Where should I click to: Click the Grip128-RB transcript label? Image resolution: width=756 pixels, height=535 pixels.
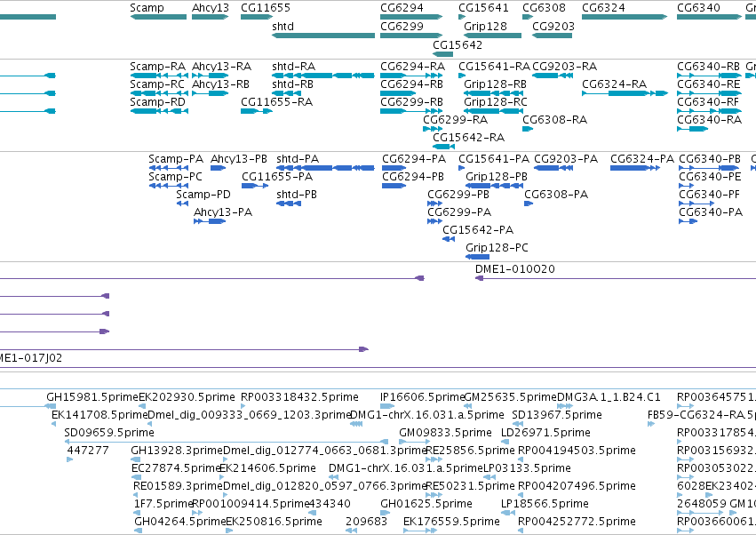(495, 84)
